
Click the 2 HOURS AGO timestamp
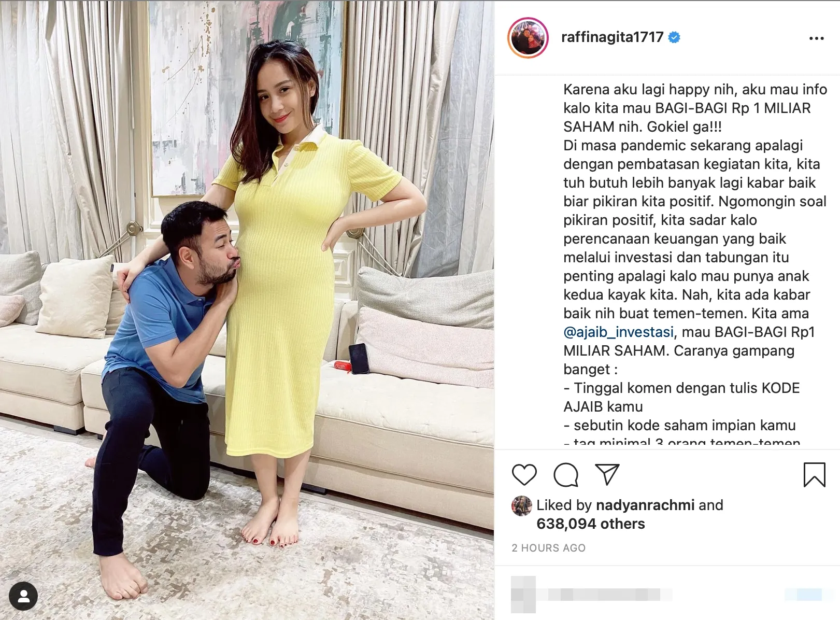coord(548,548)
